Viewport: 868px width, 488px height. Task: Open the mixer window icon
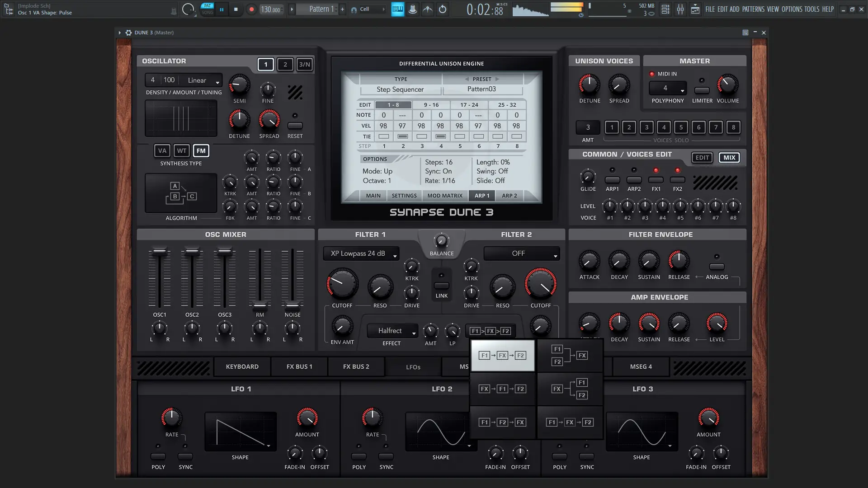click(680, 9)
